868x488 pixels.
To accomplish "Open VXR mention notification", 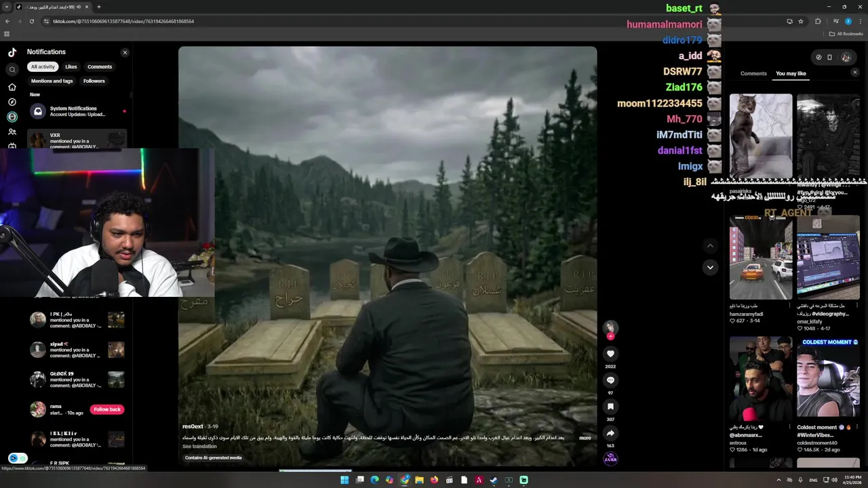I will [x=77, y=140].
